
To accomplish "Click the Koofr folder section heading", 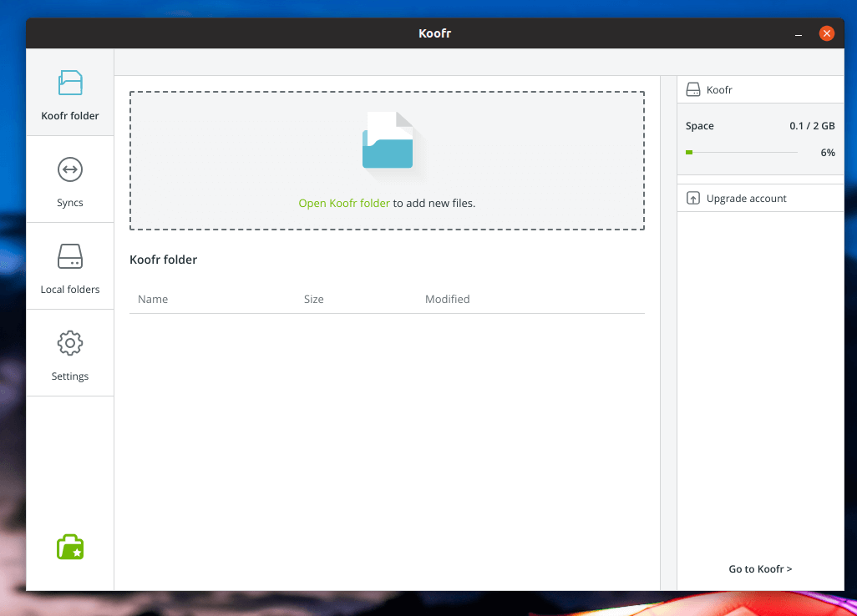I will [164, 260].
